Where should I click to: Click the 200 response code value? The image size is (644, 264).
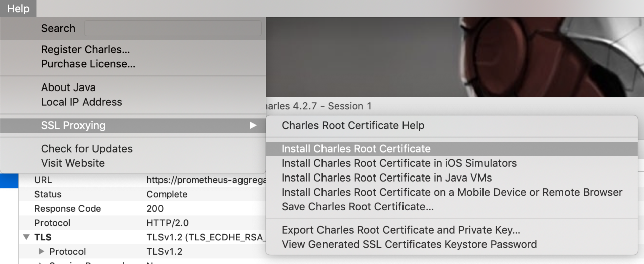155,209
